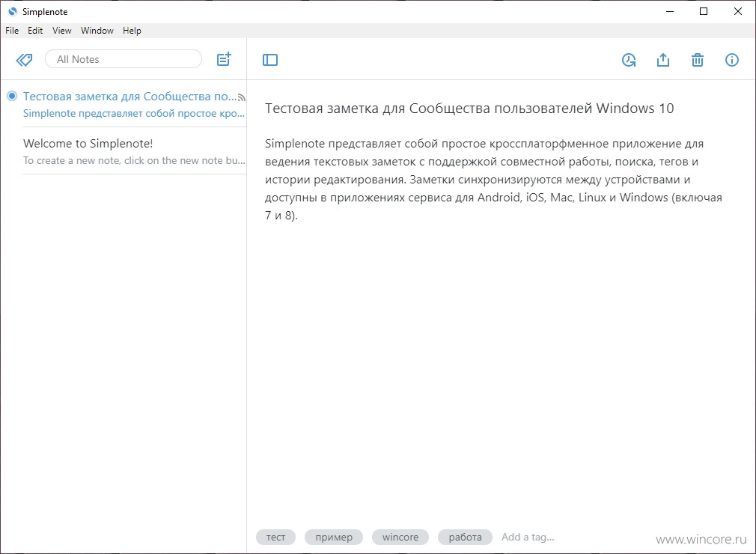Click the note title in the editor
The height and width of the screenshot is (554, 756).
(469, 108)
